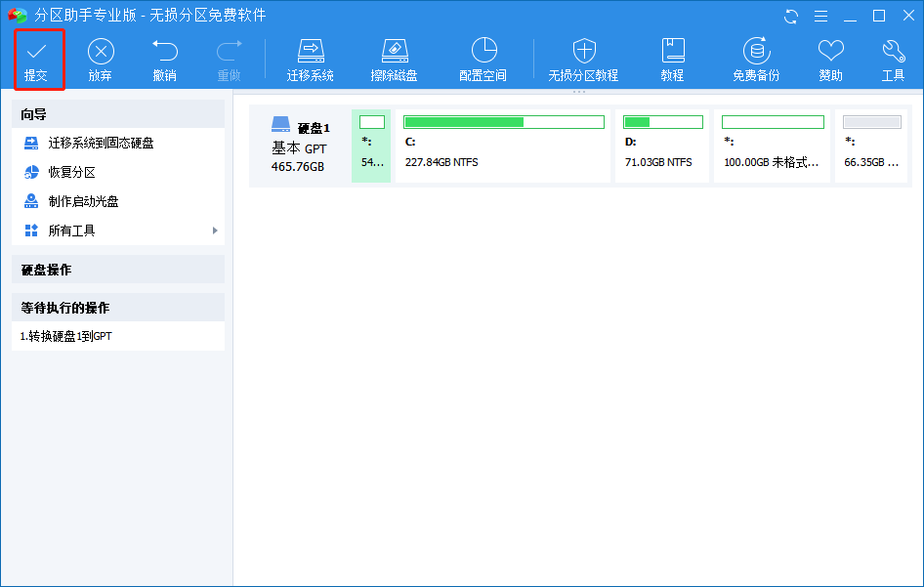Select 迁移系统到固态硬盘 wizard item
Viewport: 924px width, 587px height.
[x=118, y=144]
